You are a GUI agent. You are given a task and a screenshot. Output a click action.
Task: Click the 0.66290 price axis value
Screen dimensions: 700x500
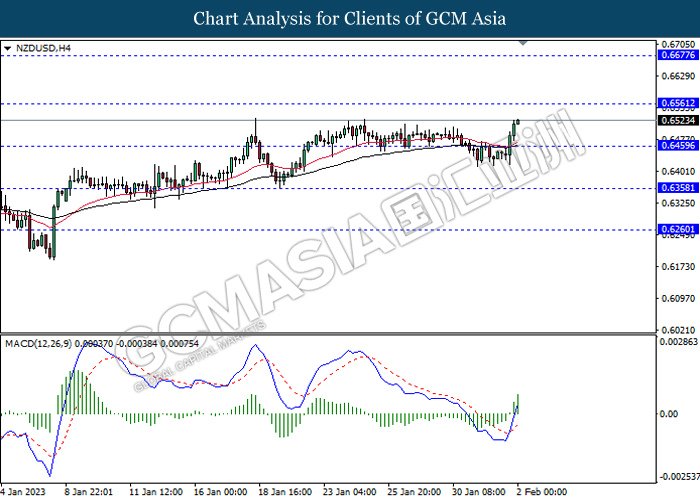click(679, 76)
